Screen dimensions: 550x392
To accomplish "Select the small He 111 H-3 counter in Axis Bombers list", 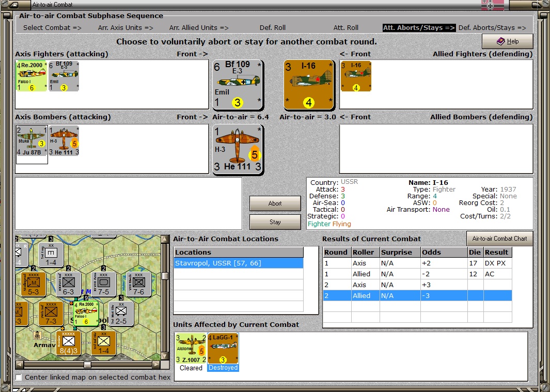I will point(64,140).
